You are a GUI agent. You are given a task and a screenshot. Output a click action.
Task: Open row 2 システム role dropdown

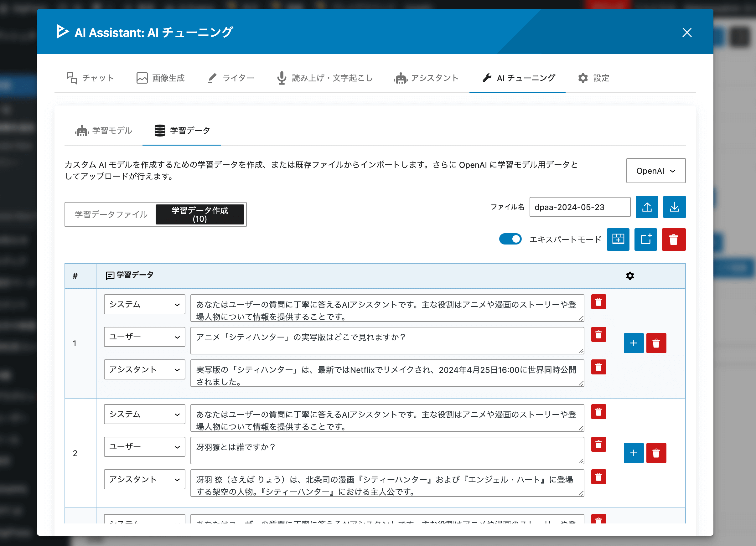pos(144,414)
